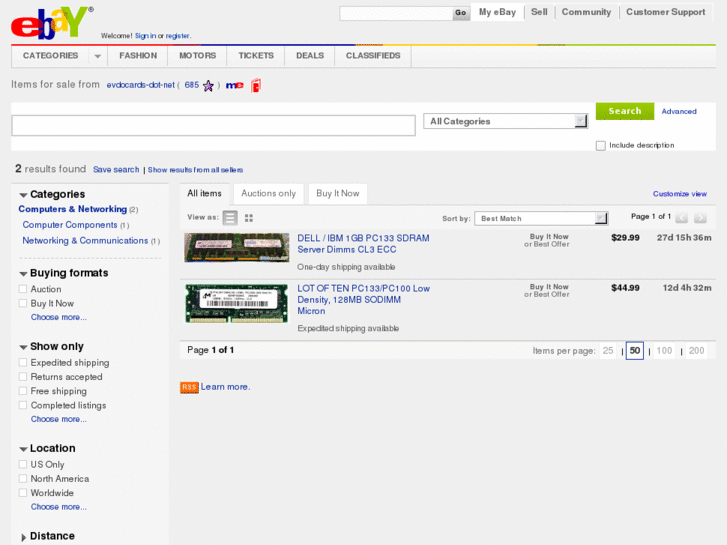This screenshot has height=545, width=727.
Task: Set items per page to 25
Action: point(608,351)
